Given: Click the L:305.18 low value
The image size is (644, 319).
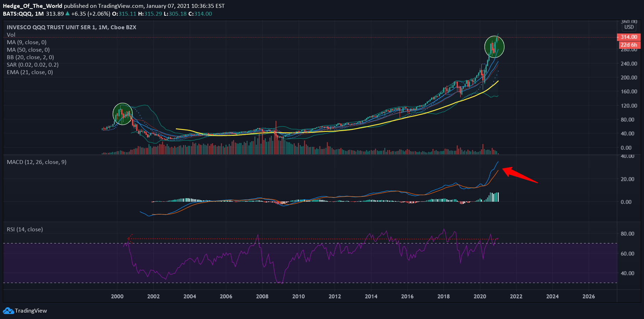Looking at the screenshot, I should pos(175,14).
